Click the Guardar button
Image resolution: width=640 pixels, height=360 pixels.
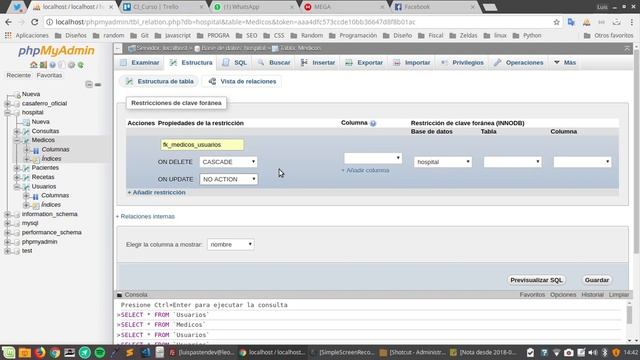[x=597, y=280]
